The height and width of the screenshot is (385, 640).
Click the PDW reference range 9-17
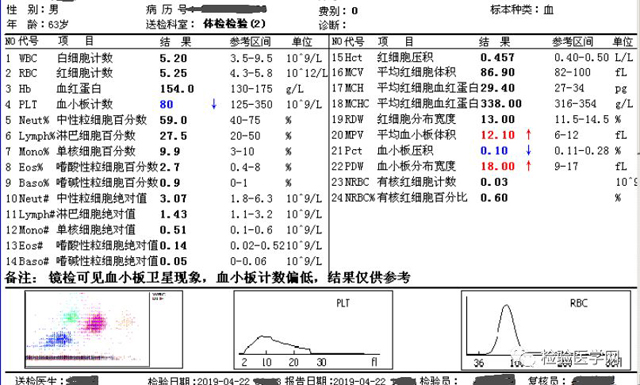[566, 167]
